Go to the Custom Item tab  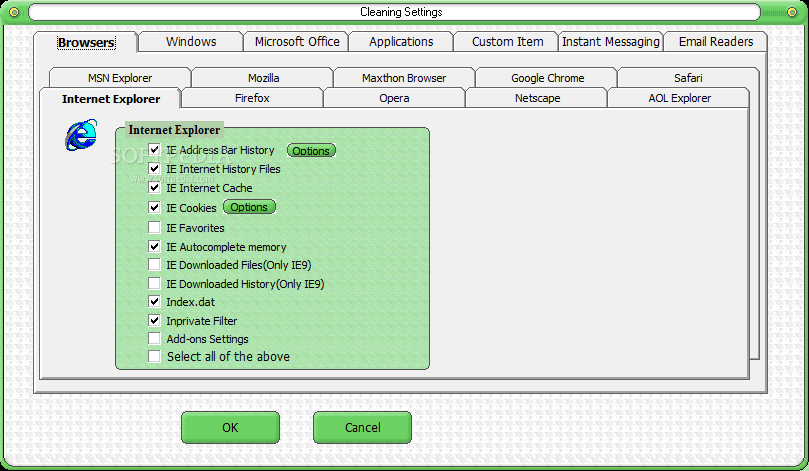pyautogui.click(x=507, y=42)
